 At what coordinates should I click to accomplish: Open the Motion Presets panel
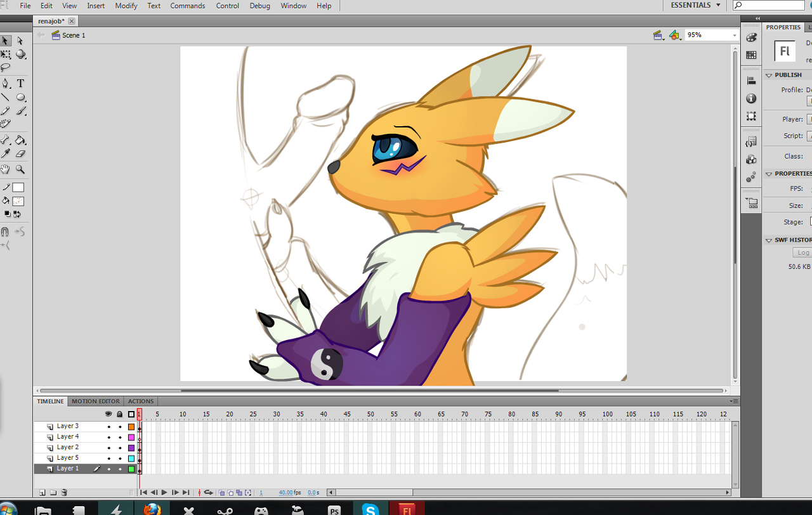[x=752, y=177]
